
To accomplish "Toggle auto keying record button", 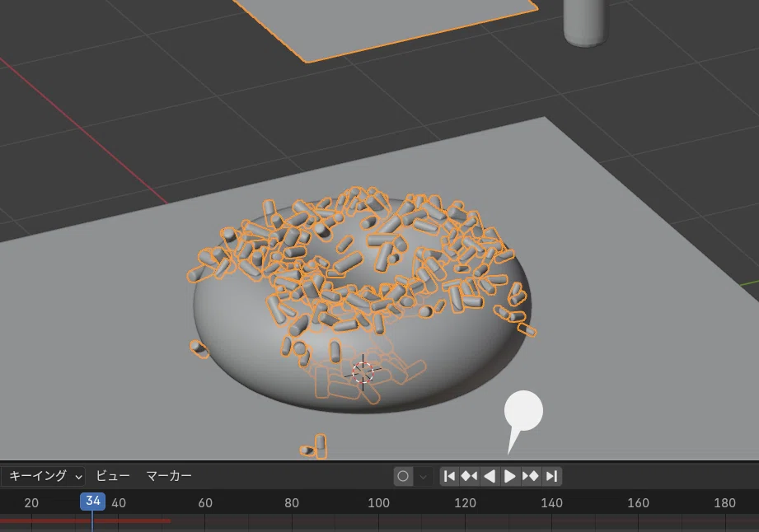I will click(403, 476).
